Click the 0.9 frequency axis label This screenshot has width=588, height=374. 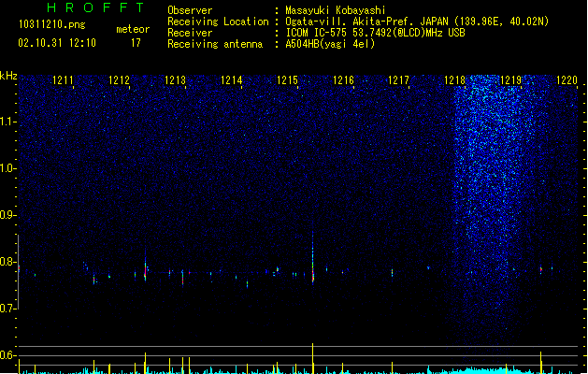7,214
